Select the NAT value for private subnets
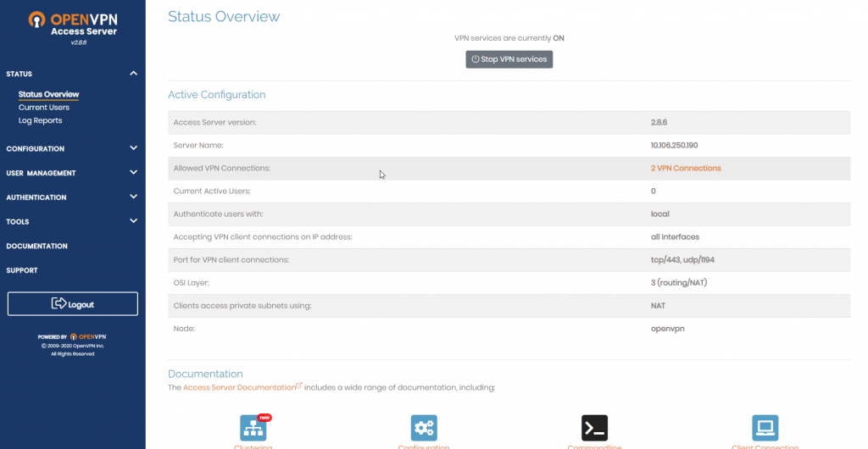Viewport: 868px width, 449px height. (658, 306)
